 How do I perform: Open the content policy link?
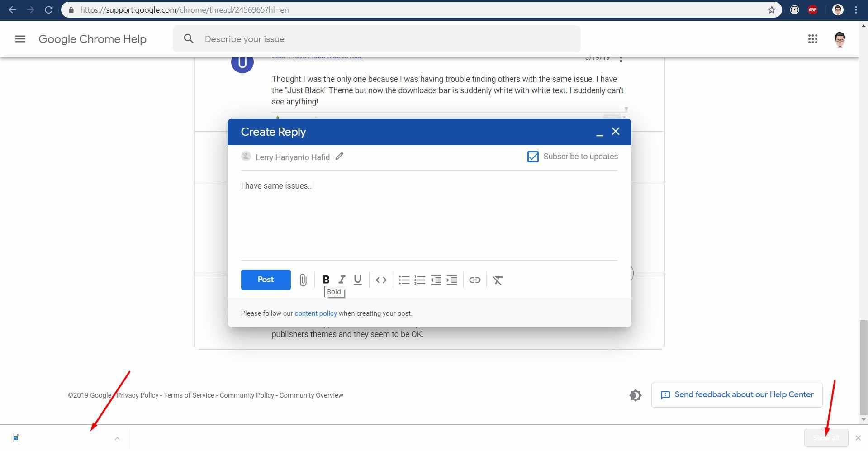point(316,313)
